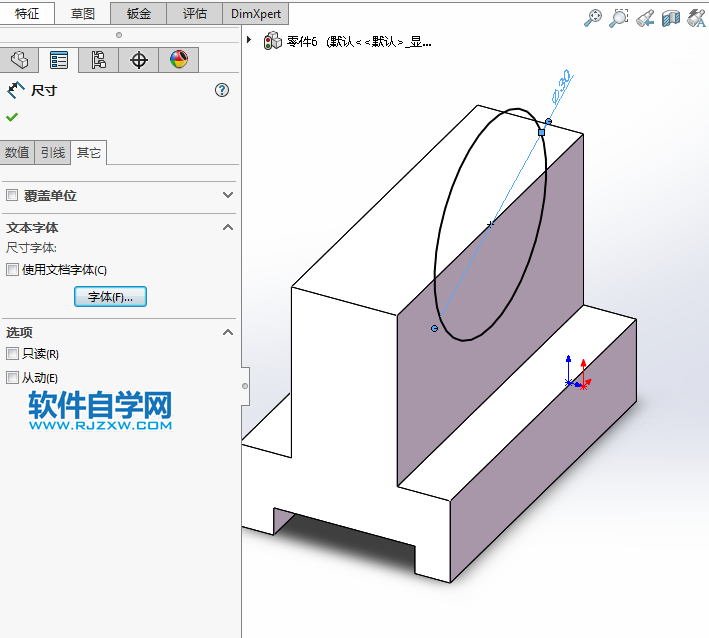Open the 数值 dimension tab
The width and height of the screenshot is (709, 638).
point(17,152)
